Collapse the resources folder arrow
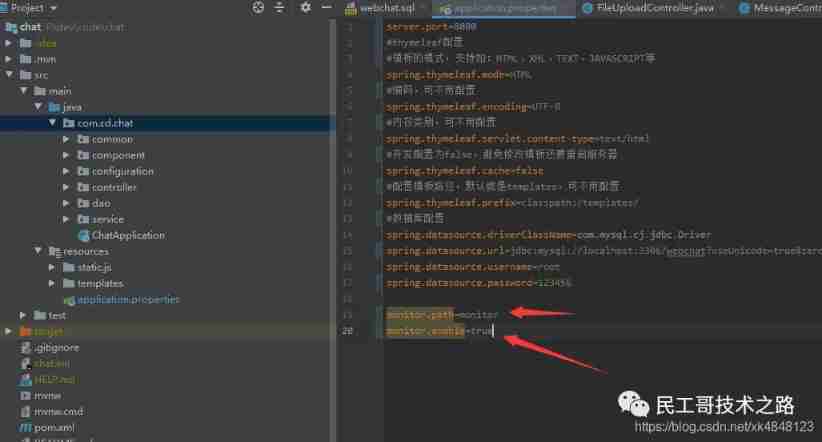This screenshot has width=822, height=442. tap(38, 251)
